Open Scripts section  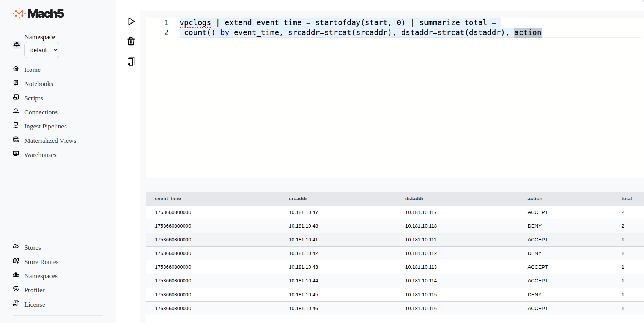[33, 98]
